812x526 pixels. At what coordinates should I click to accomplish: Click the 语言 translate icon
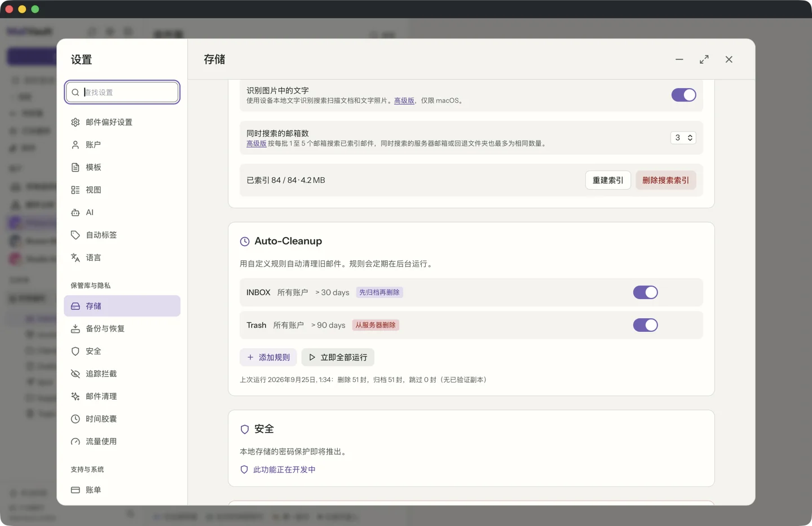pyautogui.click(x=76, y=258)
